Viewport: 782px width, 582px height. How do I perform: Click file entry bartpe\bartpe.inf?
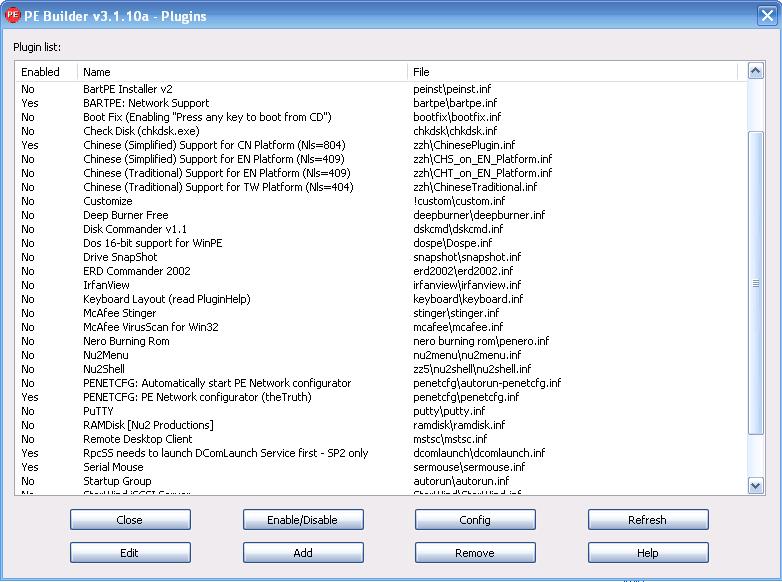455,103
